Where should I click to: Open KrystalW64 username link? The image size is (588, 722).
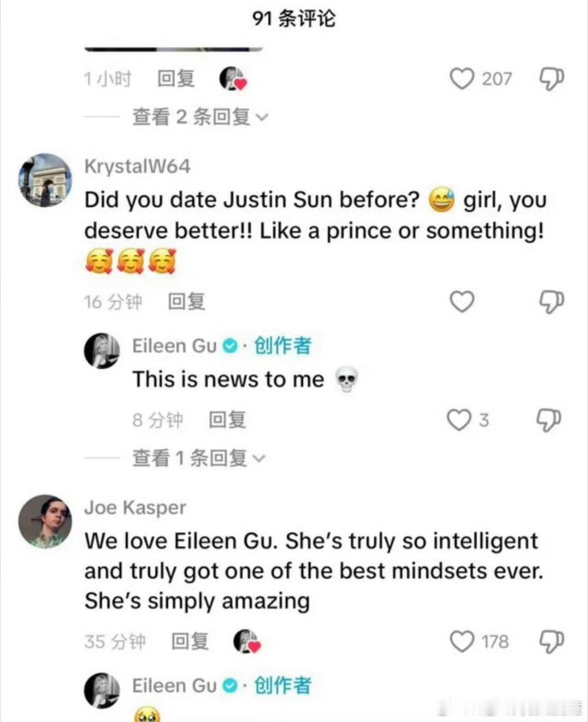click(x=137, y=166)
